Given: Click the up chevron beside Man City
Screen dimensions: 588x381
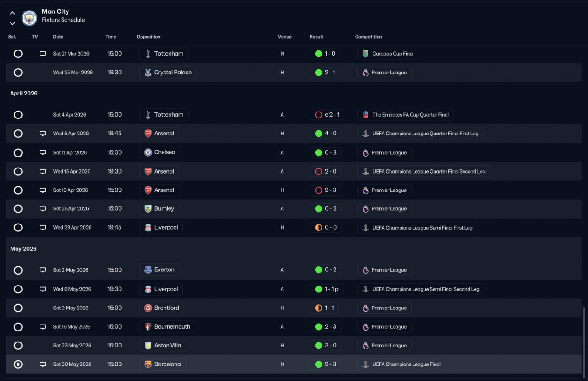Looking at the screenshot, I should tap(12, 13).
